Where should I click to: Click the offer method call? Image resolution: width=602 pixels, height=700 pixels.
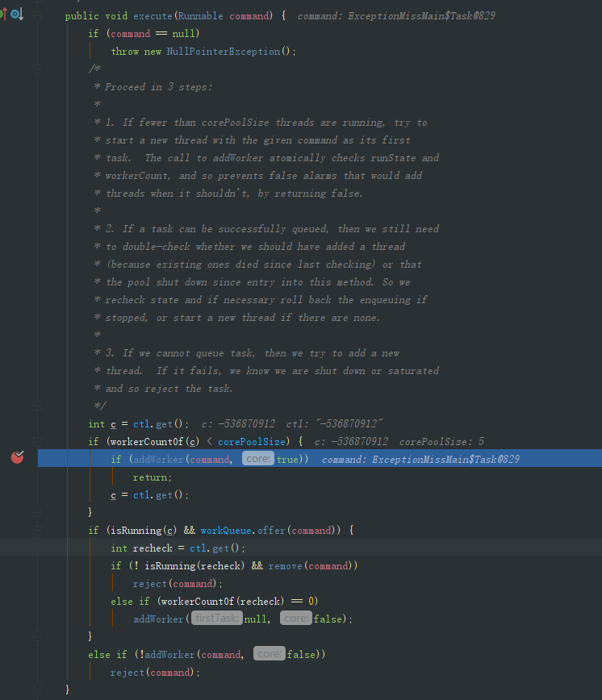point(271,531)
